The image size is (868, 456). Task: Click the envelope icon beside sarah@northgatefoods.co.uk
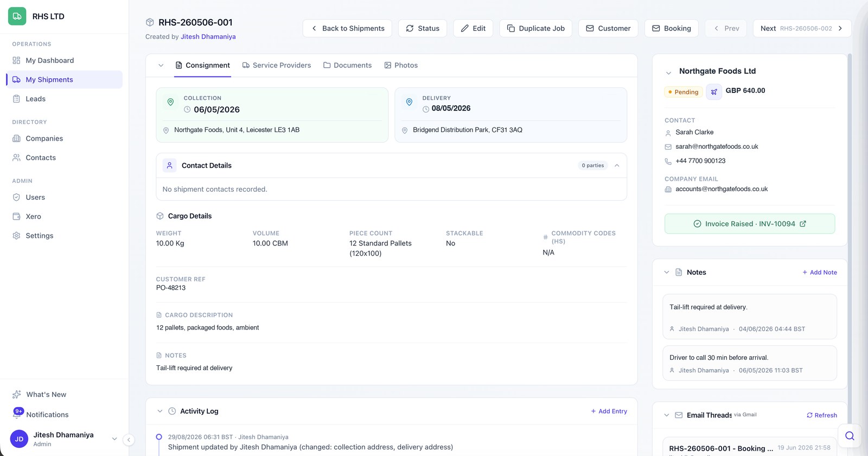click(x=668, y=147)
